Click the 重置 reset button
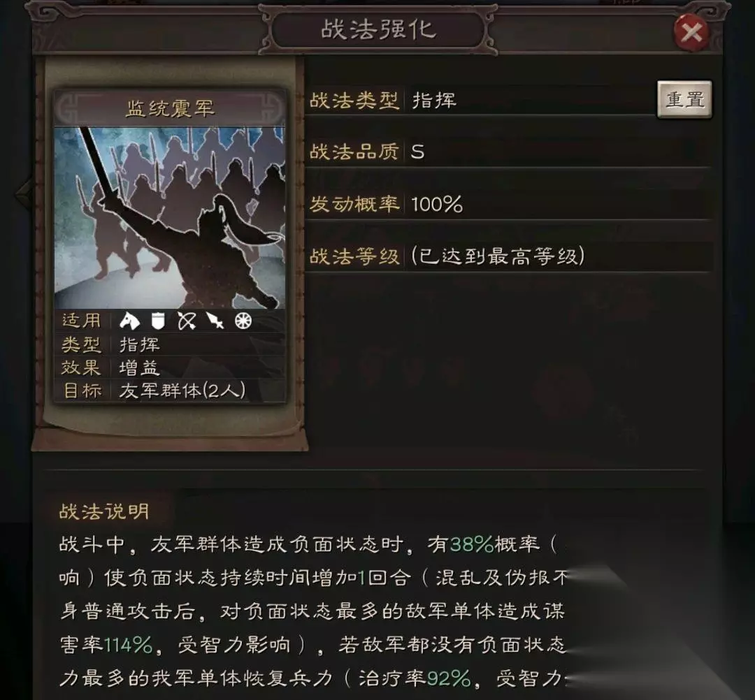The width and height of the screenshot is (755, 700). point(684,100)
